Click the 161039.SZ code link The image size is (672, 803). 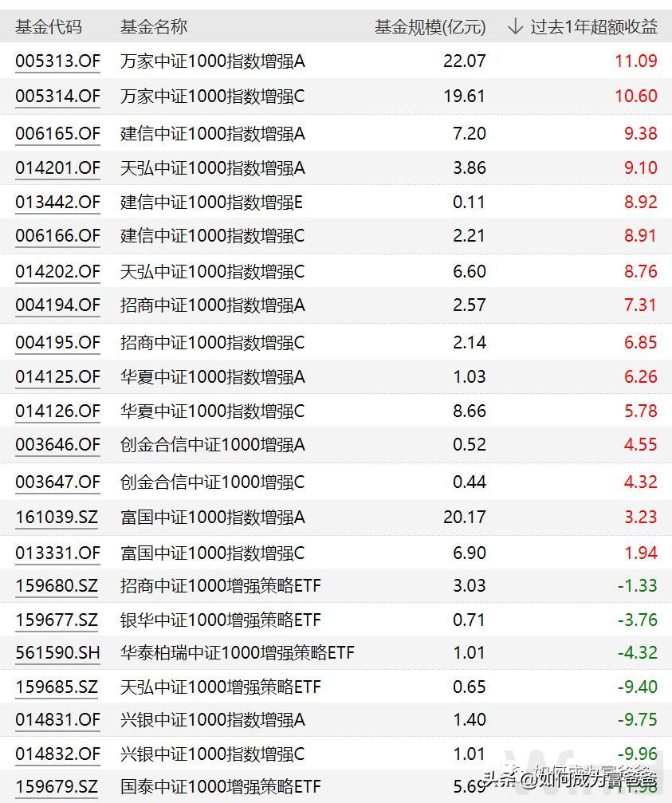(57, 518)
